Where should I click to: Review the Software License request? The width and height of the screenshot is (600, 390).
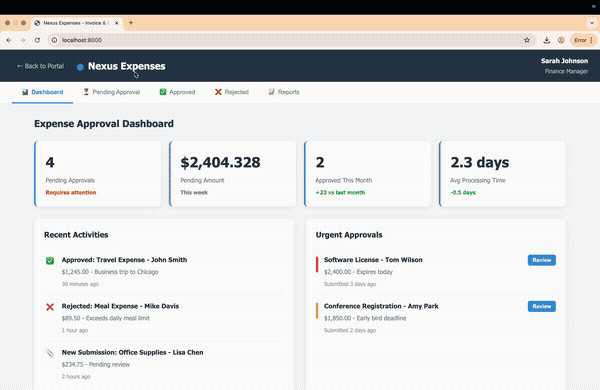coord(542,260)
